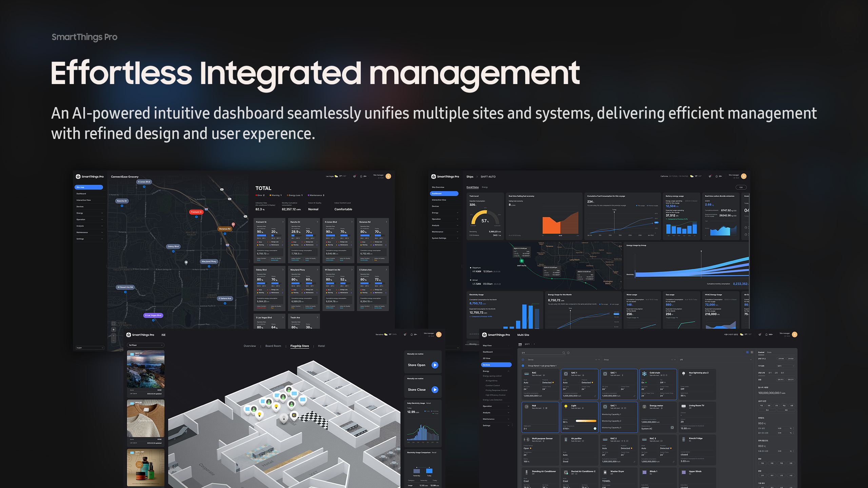This screenshot has height=488, width=868.
Task: Open info icon beside Multi Site search
Action: click(568, 353)
